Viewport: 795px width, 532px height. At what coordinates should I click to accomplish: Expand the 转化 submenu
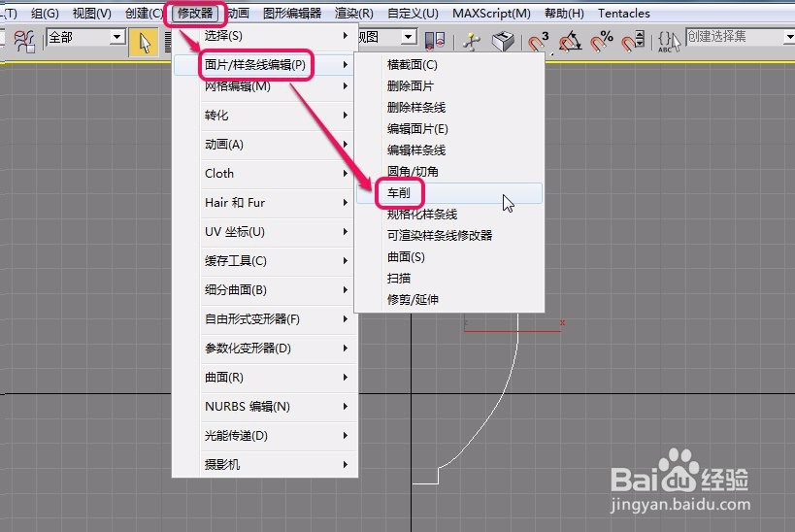coord(266,116)
